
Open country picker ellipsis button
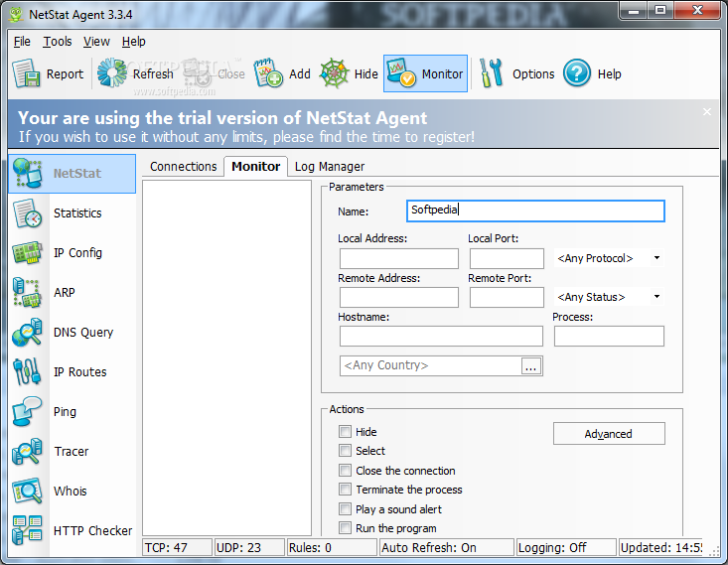[x=531, y=365]
